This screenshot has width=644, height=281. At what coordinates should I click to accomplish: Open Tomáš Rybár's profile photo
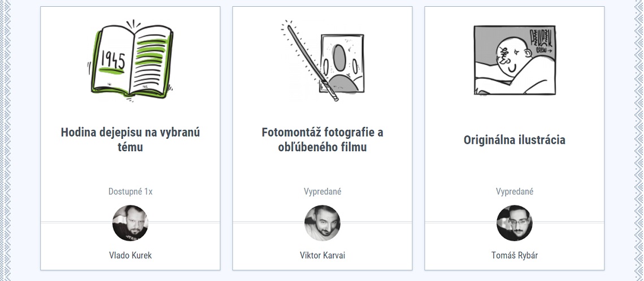tap(515, 223)
